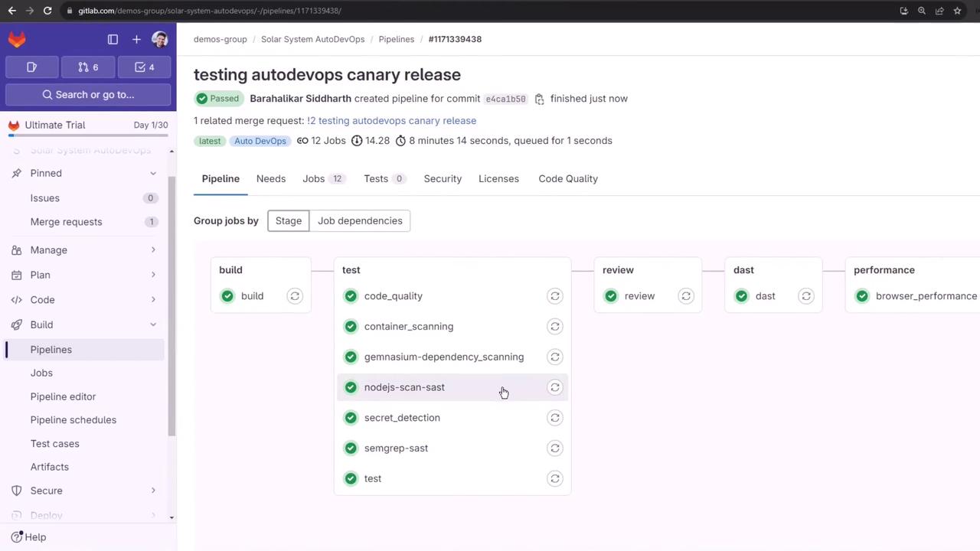Screen dimensions: 980x551
Task: Collapse the Pinned section
Action: pos(153,174)
